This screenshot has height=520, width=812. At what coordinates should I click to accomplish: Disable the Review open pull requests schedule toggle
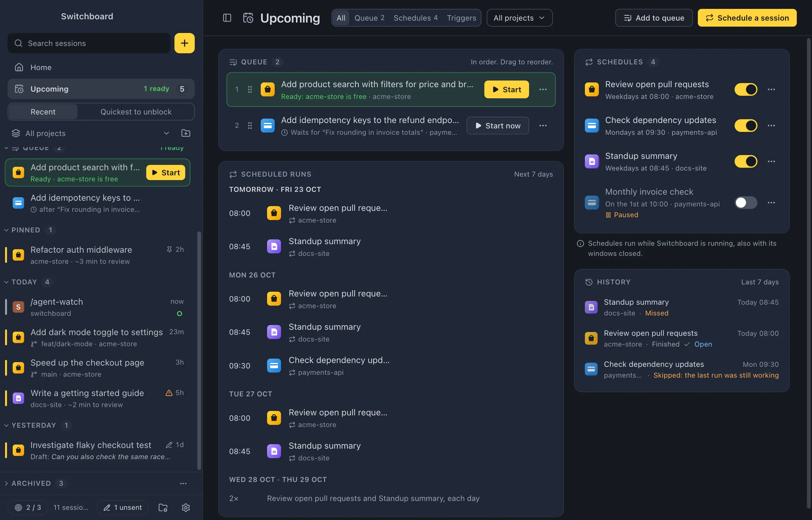coord(746,89)
